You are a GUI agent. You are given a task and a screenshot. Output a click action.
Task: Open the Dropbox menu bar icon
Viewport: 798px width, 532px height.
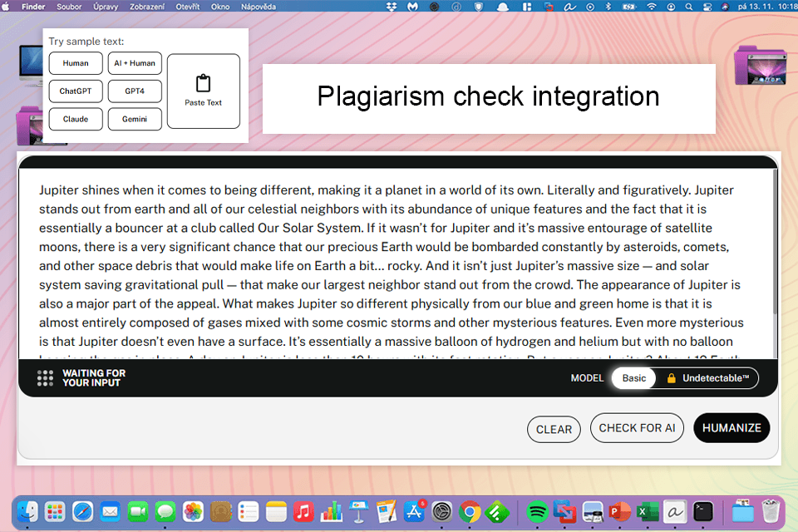coord(392,6)
